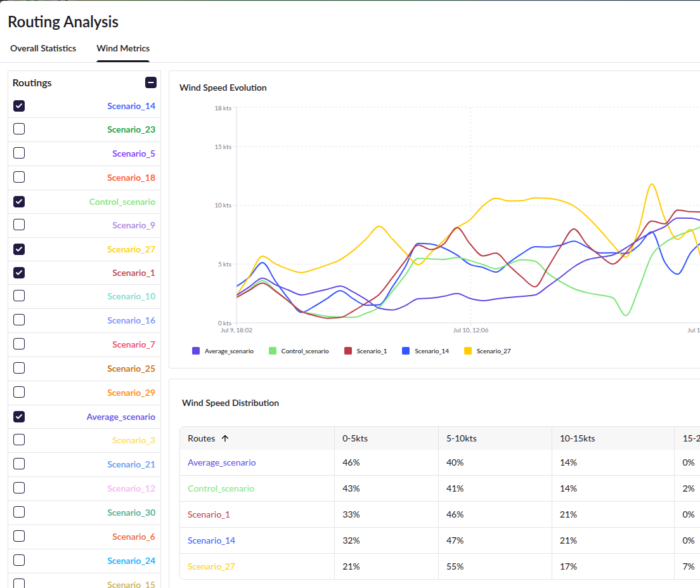Click the Average_scenario purple legend swatch
This screenshot has width=700, height=588.
196,351
